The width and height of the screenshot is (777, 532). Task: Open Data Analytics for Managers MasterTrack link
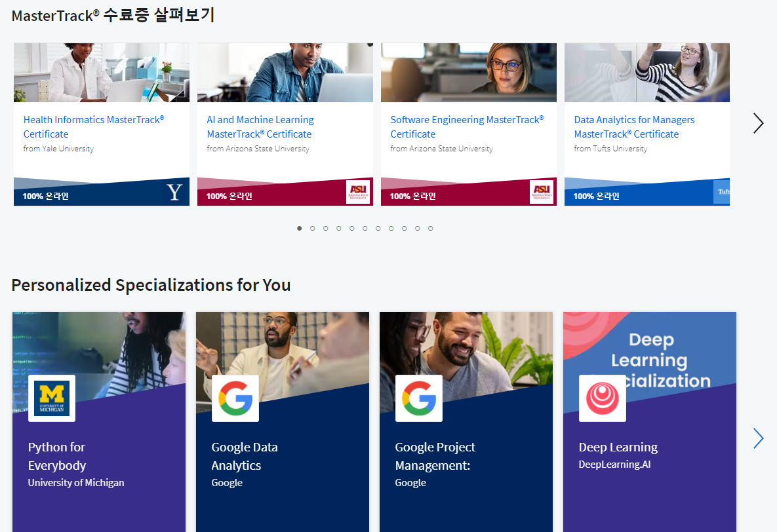tap(634, 127)
